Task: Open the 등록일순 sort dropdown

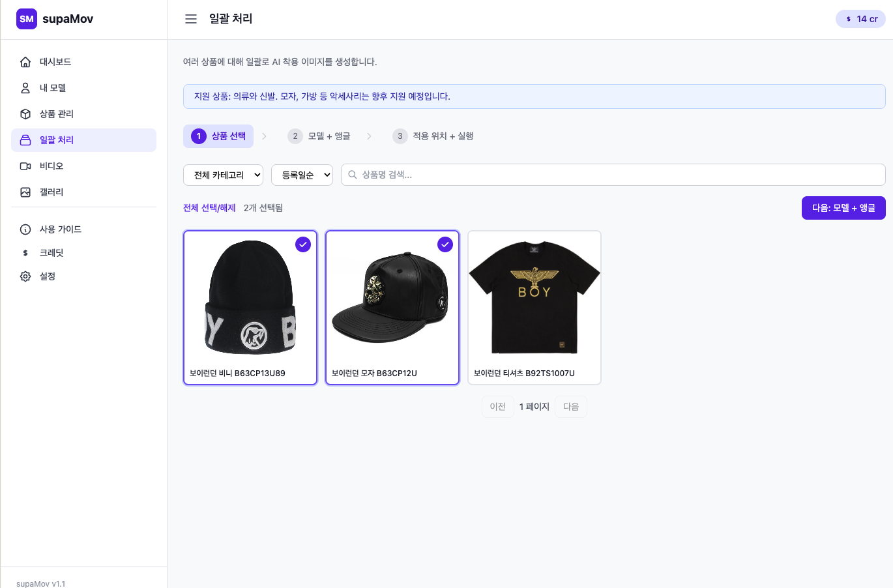Action: click(302, 175)
